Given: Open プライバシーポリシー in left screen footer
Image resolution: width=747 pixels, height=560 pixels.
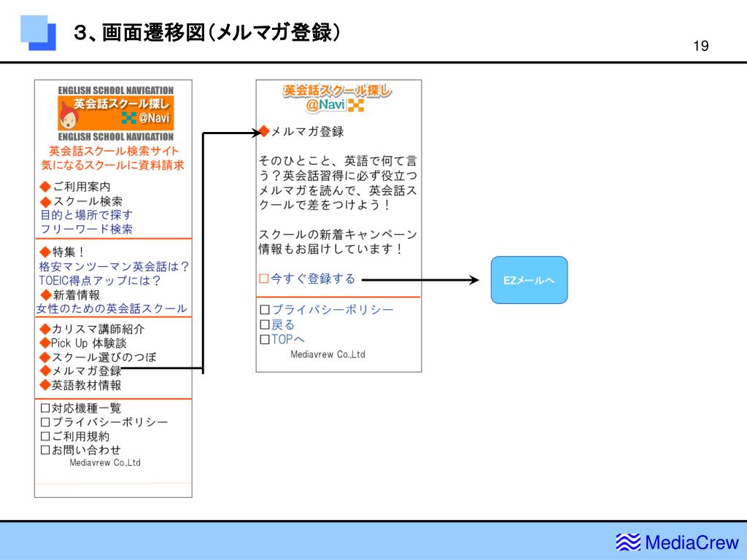Looking at the screenshot, I should [104, 422].
